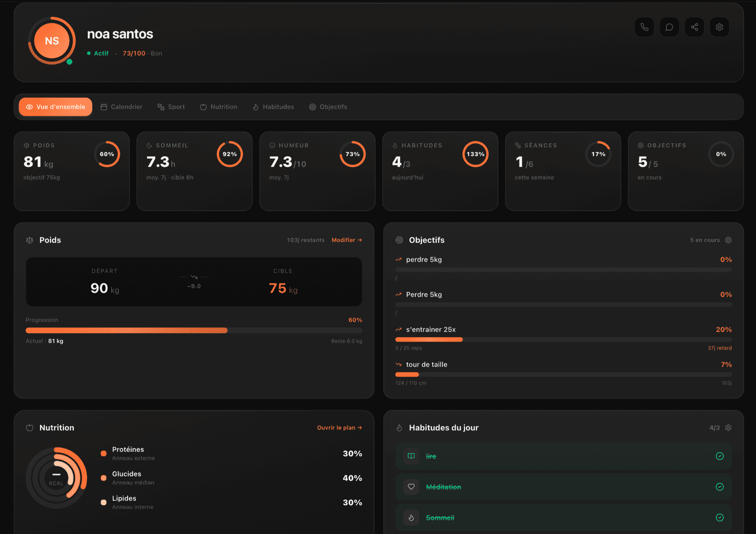Screen dimensions: 756x534
Task: Open the Objectifs panel settings gear
Action: coord(727,240)
